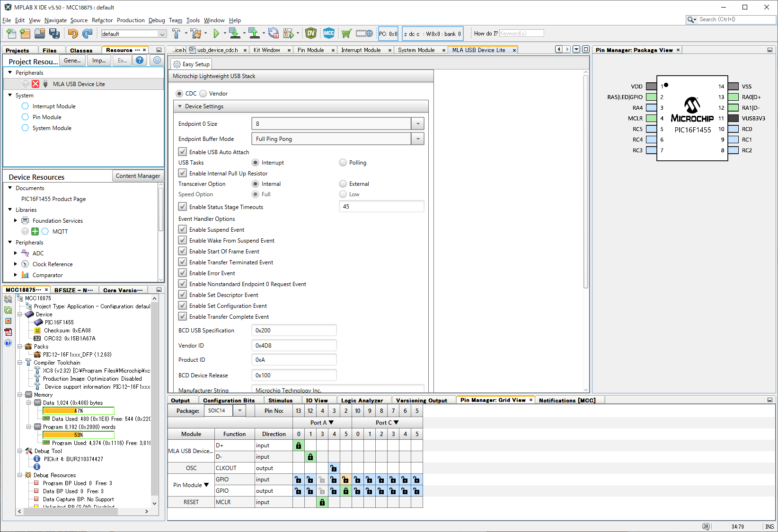
Task: Select Polling for USB Tasks
Action: 343,163
